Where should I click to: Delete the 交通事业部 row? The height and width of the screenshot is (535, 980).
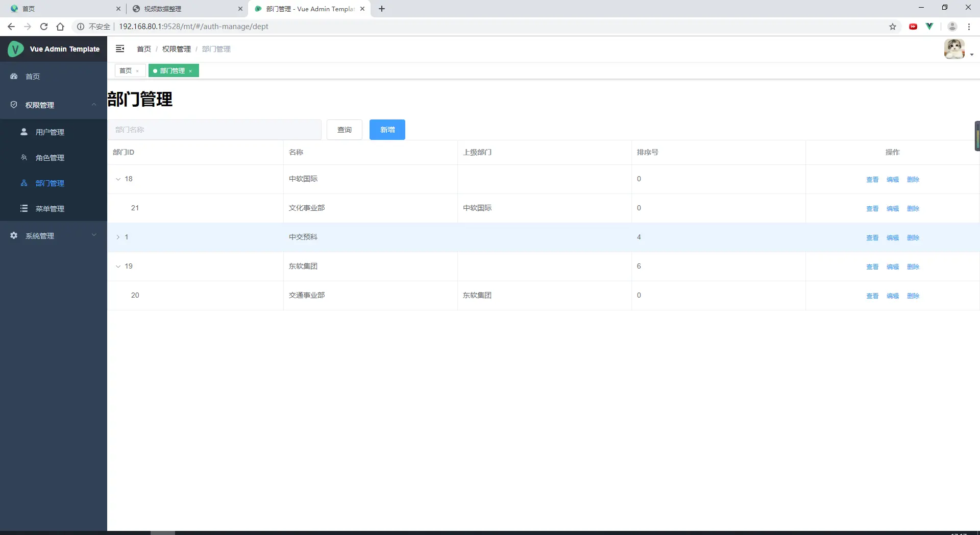pos(913,296)
